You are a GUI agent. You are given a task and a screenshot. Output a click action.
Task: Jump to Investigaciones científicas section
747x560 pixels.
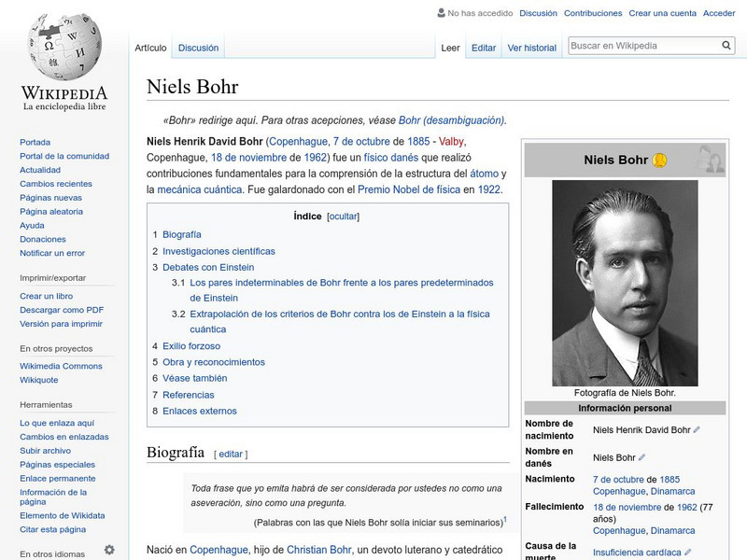pyautogui.click(x=218, y=251)
